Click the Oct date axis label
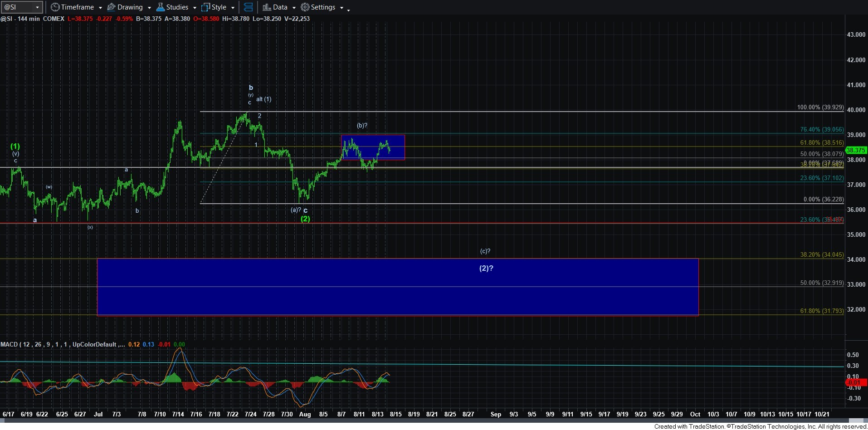The height and width of the screenshot is (430, 868). (x=695, y=414)
